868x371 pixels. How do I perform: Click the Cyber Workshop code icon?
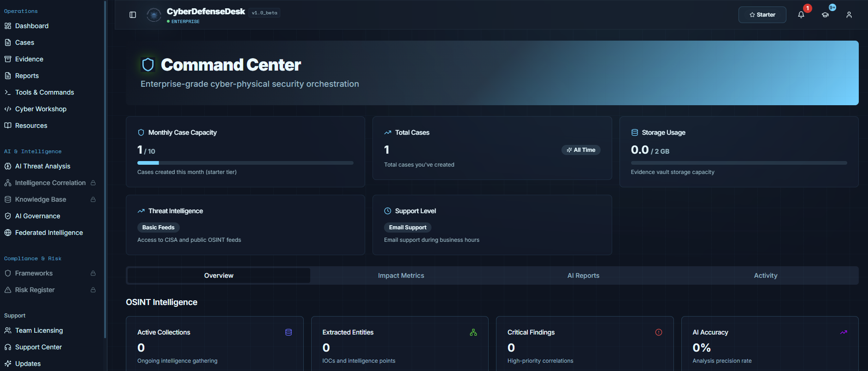(8, 109)
